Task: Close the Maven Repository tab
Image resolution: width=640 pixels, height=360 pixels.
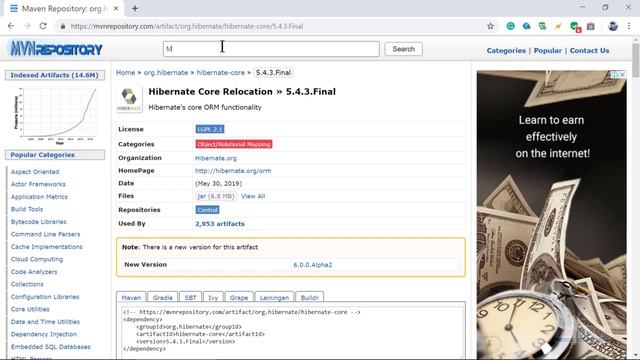Action: (116, 8)
